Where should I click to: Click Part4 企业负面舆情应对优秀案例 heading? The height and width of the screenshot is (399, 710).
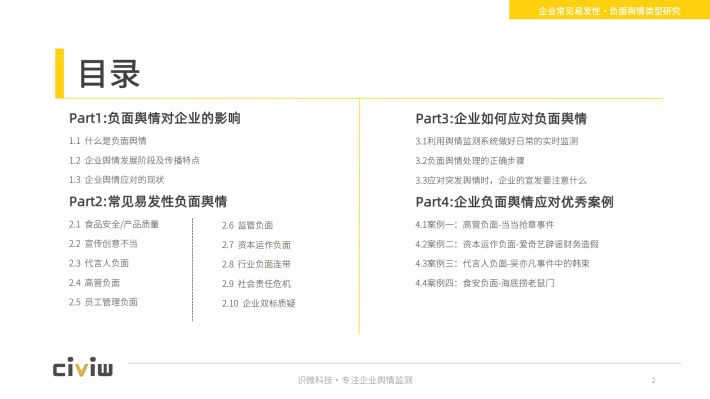pyautogui.click(x=514, y=202)
